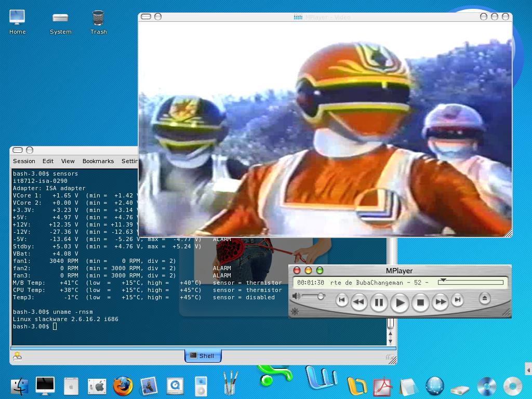The width and height of the screenshot is (532, 399).
Task: Launch Firefox from the dock
Action: (x=123, y=387)
